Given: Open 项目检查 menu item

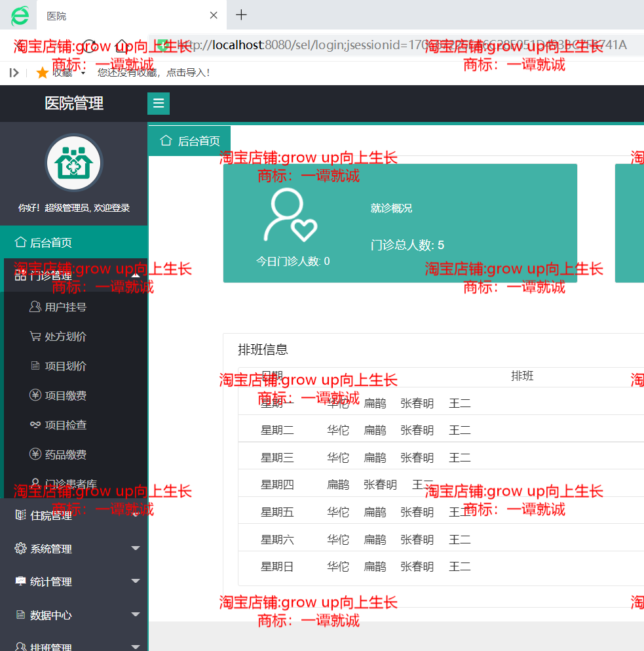Looking at the screenshot, I should pos(66,425).
